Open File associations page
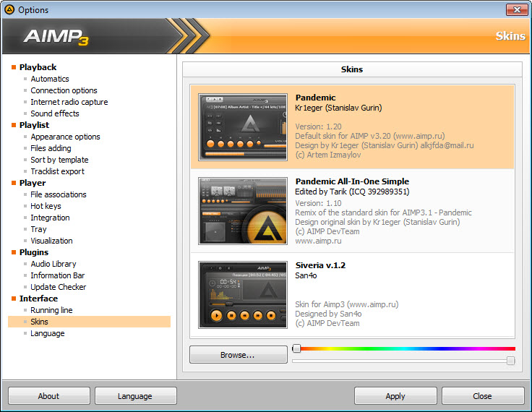Screen dimensions: 532x412 pos(59,194)
